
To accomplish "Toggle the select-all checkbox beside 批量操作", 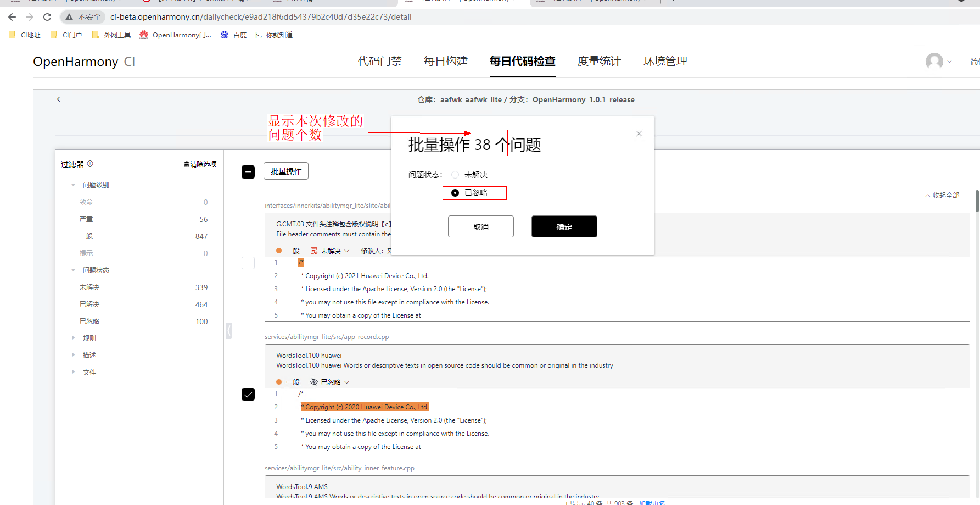I will 248,172.
